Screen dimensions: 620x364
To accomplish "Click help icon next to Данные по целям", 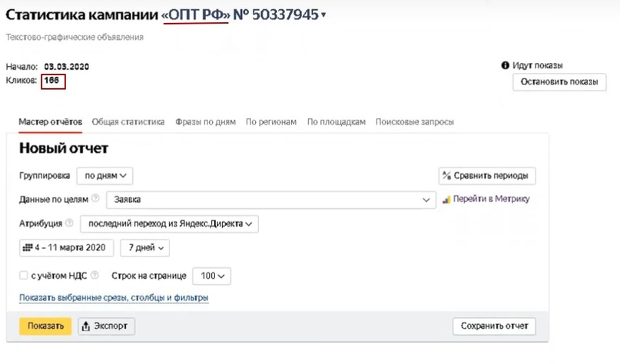I will [95, 198].
